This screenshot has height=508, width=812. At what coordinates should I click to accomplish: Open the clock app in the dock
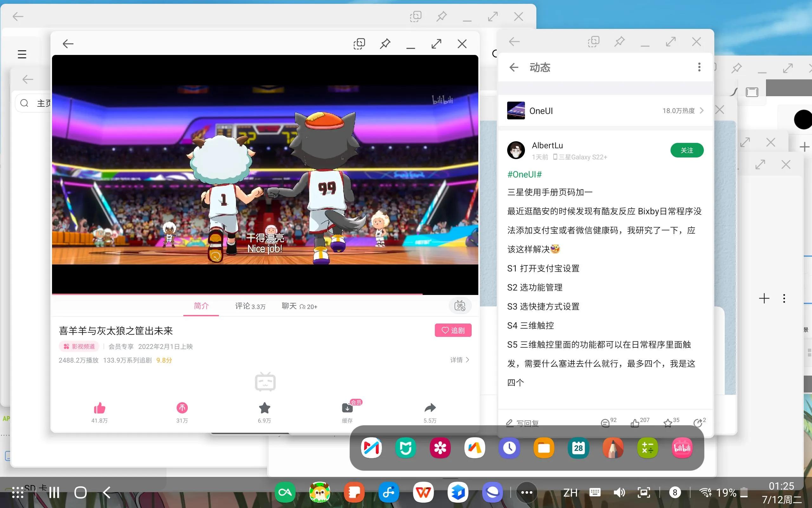point(509,448)
